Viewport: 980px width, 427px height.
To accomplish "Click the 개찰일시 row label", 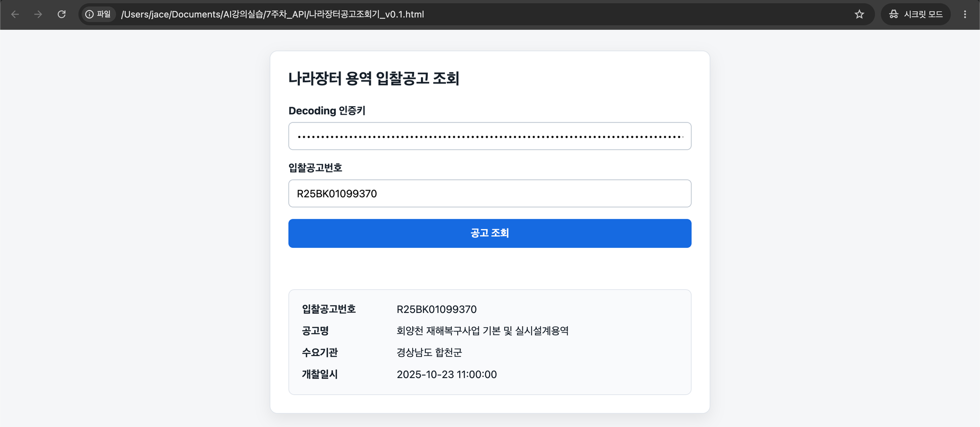I will (x=320, y=374).
